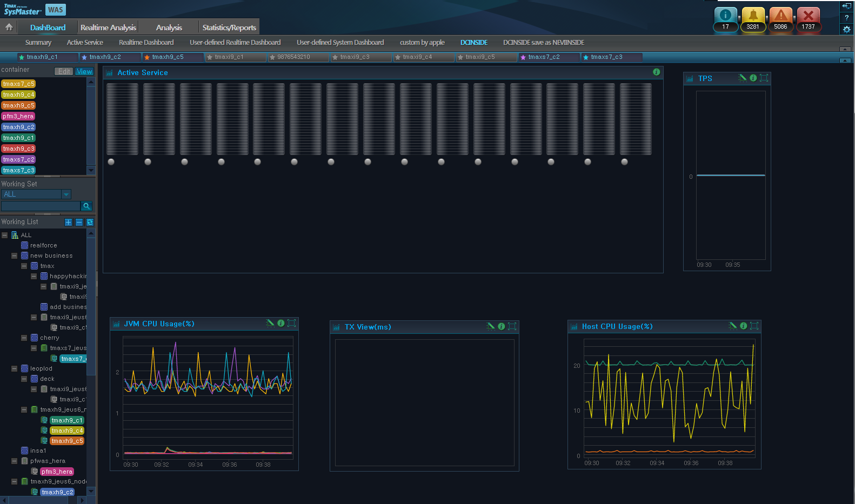
Task: Collapse the leoplod tree node
Action: [15, 368]
